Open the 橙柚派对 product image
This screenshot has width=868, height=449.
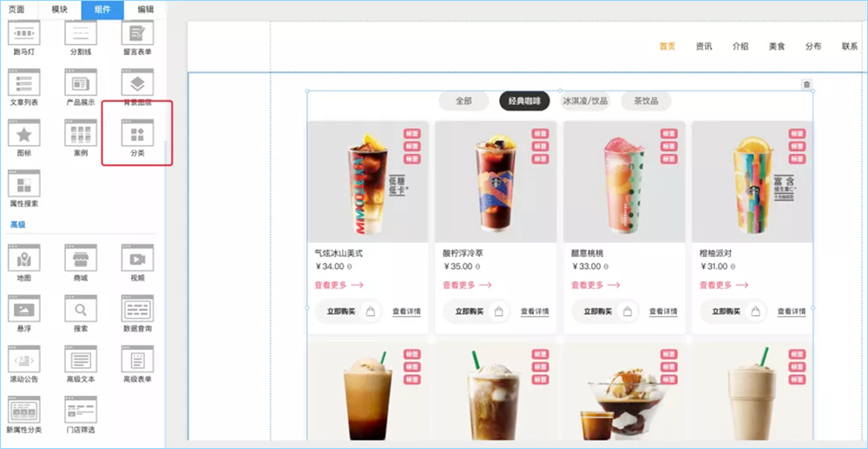tap(753, 182)
